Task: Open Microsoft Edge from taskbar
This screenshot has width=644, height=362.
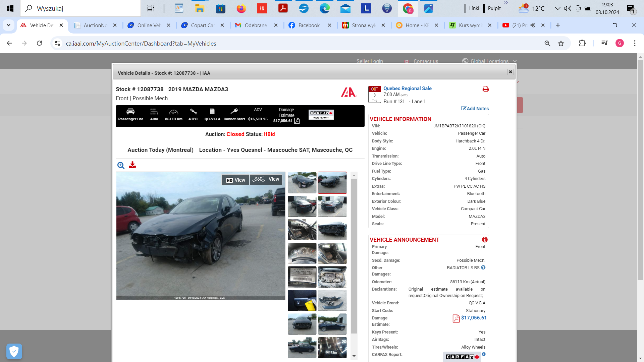Action: pyautogui.click(x=324, y=8)
